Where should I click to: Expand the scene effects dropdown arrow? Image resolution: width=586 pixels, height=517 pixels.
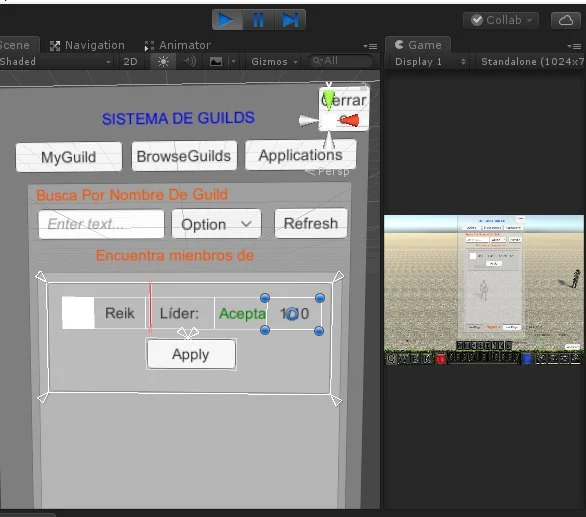tap(234, 61)
